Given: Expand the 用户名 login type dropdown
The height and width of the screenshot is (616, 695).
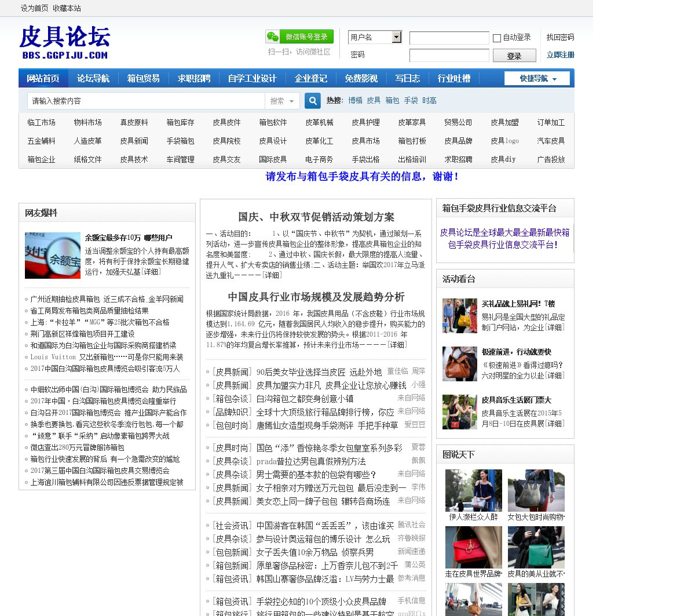Looking at the screenshot, I should pyautogui.click(x=397, y=37).
